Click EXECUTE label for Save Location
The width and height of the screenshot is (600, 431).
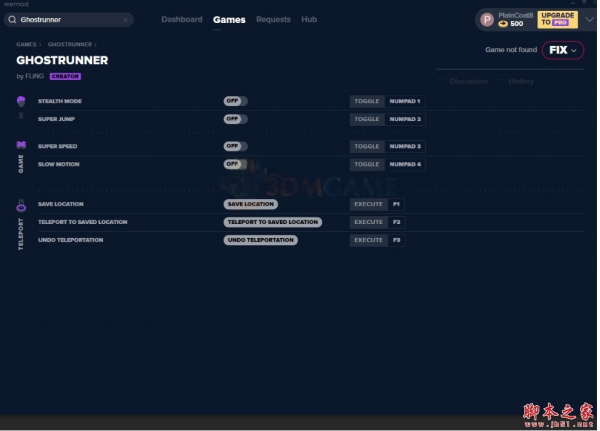click(x=368, y=204)
